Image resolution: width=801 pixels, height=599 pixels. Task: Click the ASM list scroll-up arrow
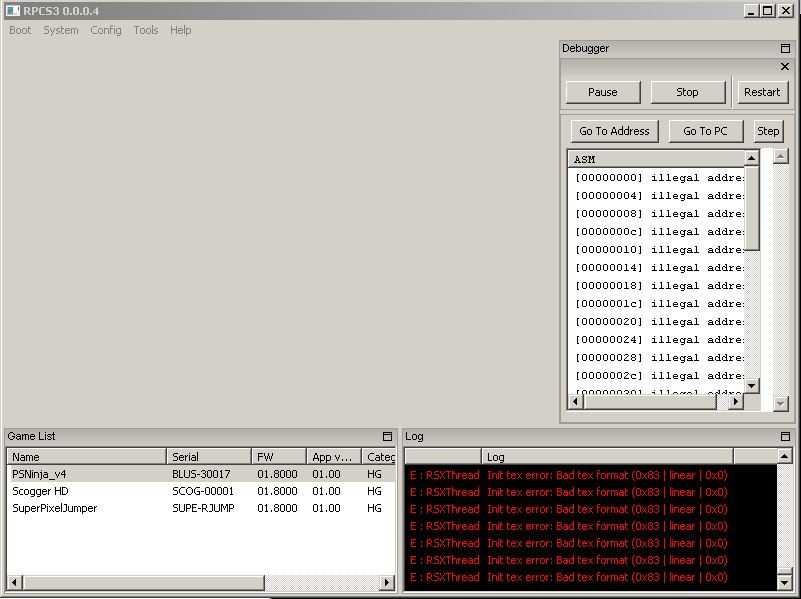[x=751, y=158]
